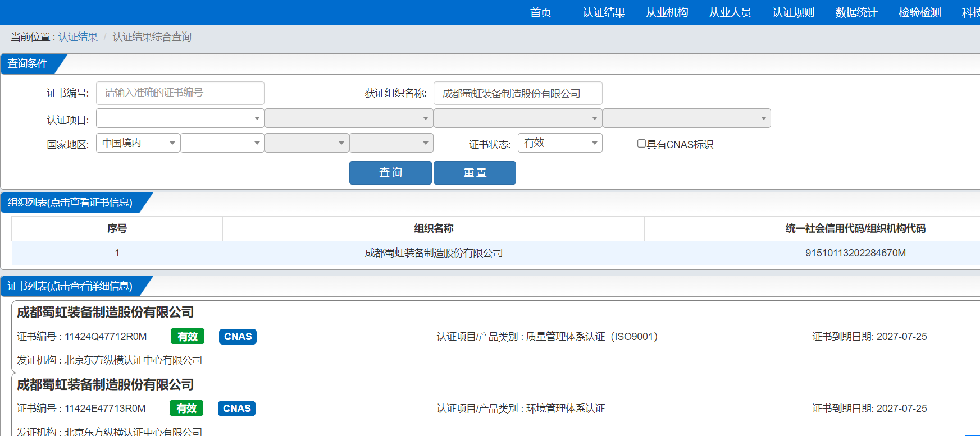Open the empty dropdown right of 中国境内
Screen dimensions: 980x436
click(x=222, y=143)
